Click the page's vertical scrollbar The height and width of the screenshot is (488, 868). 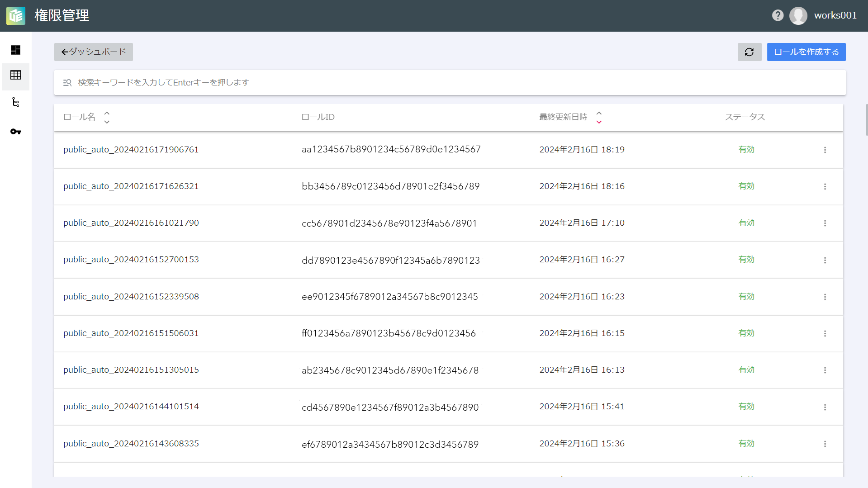tap(866, 120)
